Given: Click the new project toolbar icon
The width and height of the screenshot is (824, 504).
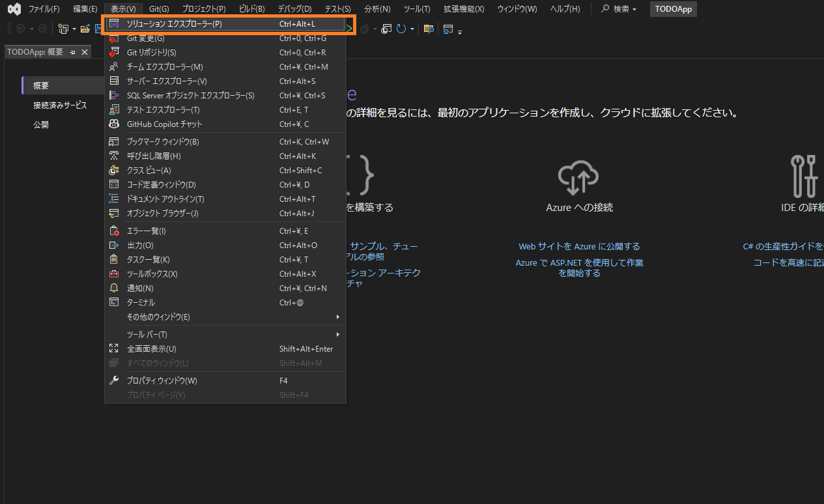Looking at the screenshot, I should (x=63, y=29).
